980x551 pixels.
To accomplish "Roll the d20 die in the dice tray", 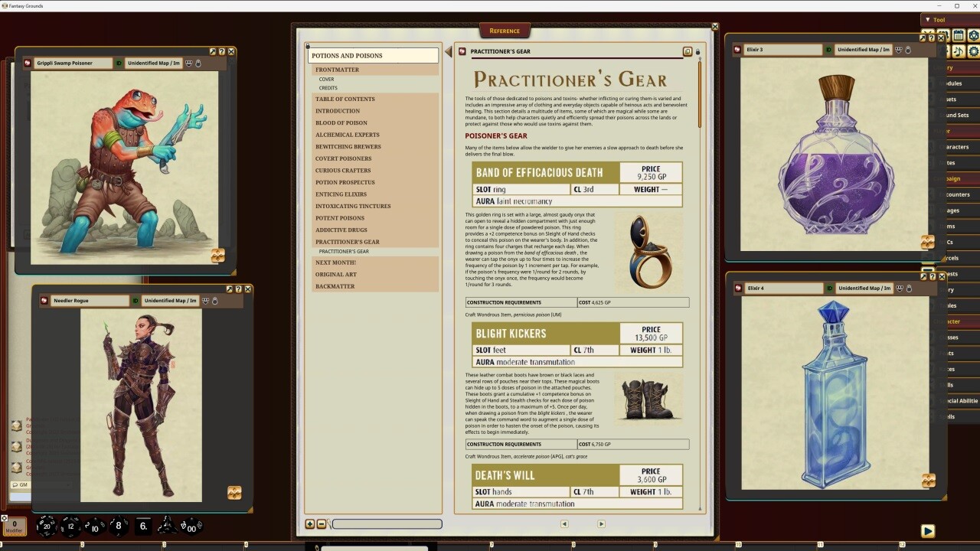I will point(47,527).
